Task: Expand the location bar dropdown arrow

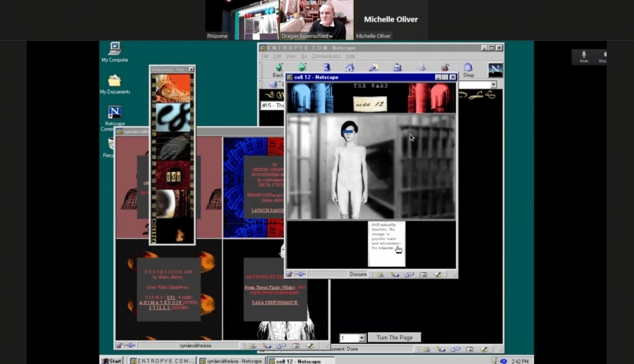Action: (493, 85)
